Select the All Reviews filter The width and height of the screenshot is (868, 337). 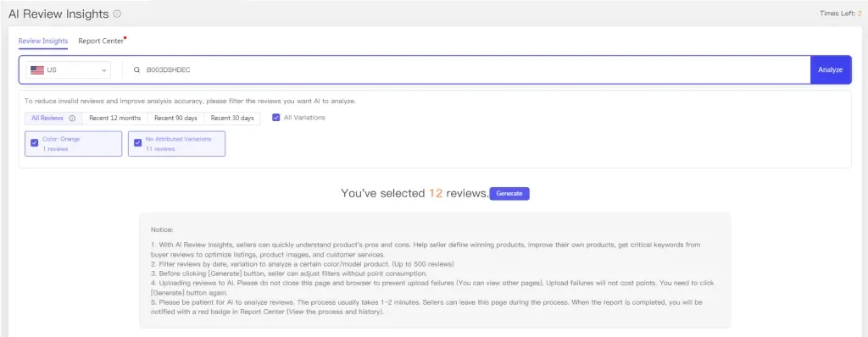tap(53, 118)
